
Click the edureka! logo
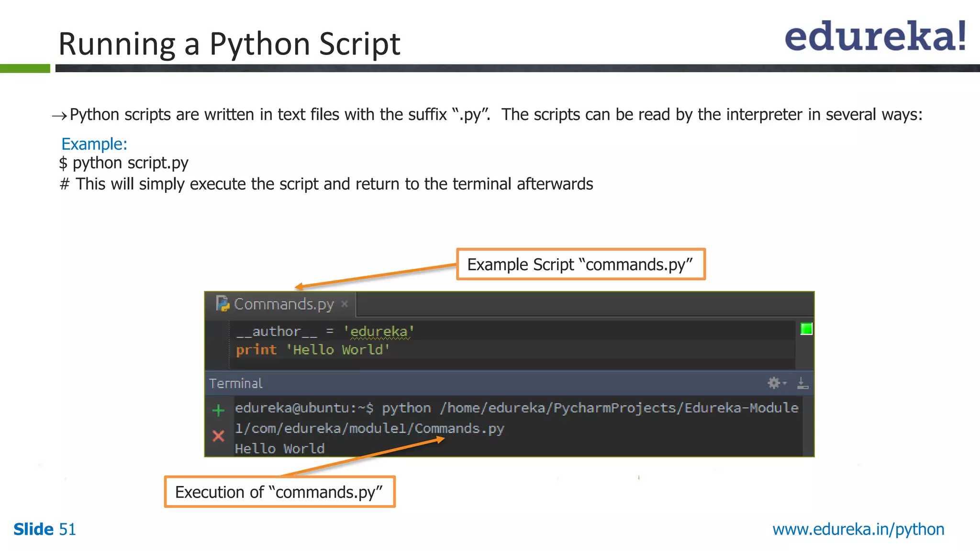876,36
